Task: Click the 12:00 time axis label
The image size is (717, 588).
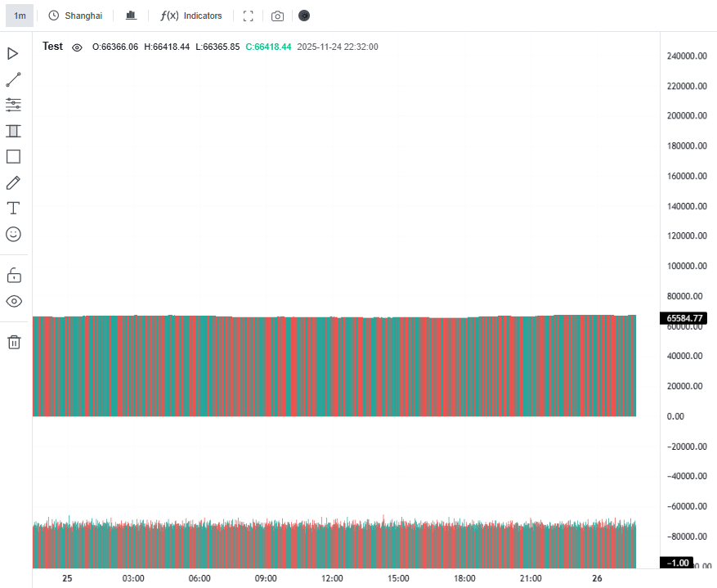Action: [x=332, y=578]
